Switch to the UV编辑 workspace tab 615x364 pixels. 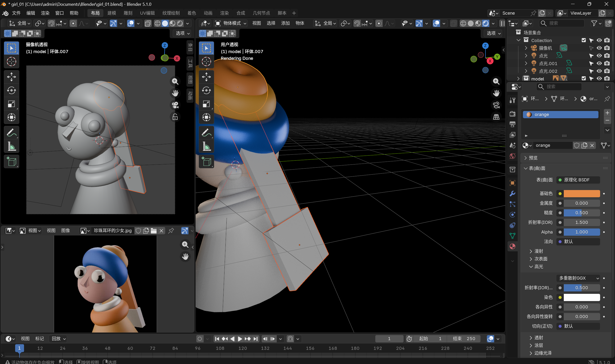(147, 13)
